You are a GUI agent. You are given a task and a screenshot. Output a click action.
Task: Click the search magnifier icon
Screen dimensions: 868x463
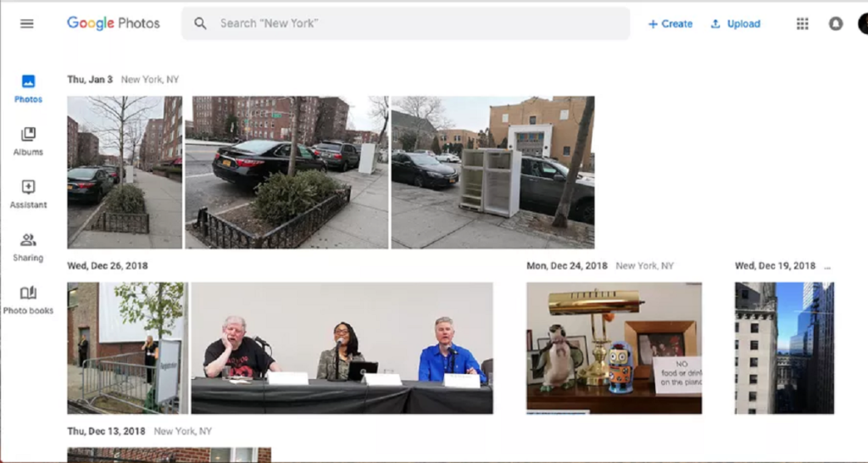(x=200, y=24)
